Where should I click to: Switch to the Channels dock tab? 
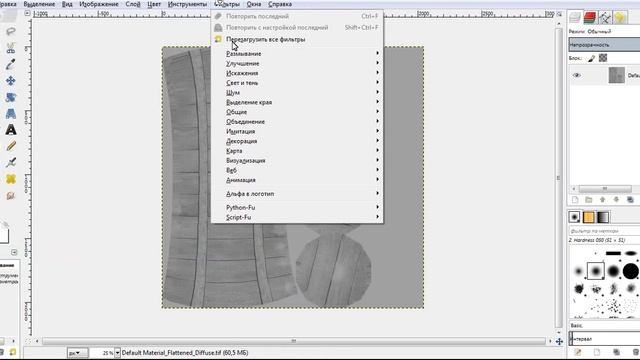[x=590, y=18]
